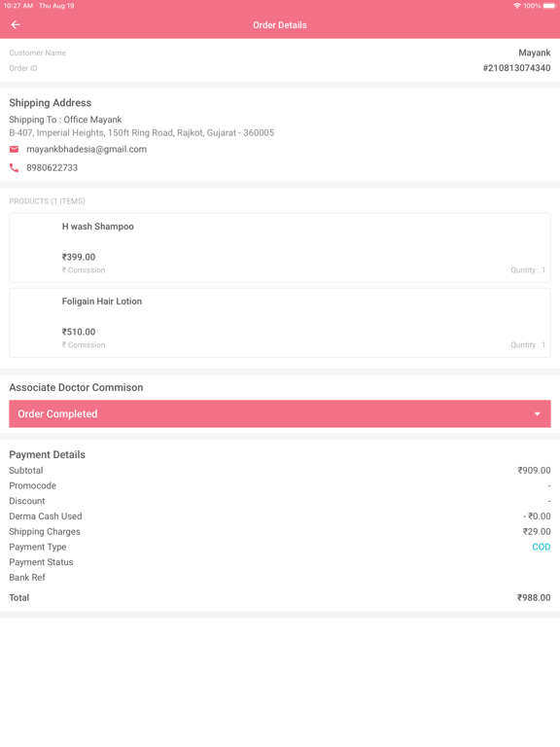Click the email envelope icon
560x747 pixels.
[x=15, y=149]
